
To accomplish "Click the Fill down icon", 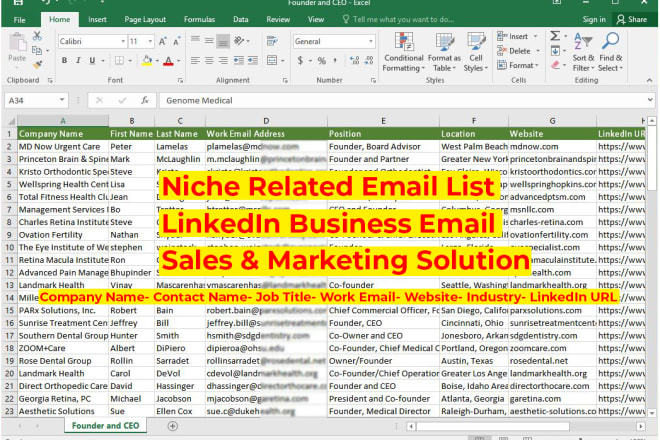I will tap(555, 51).
